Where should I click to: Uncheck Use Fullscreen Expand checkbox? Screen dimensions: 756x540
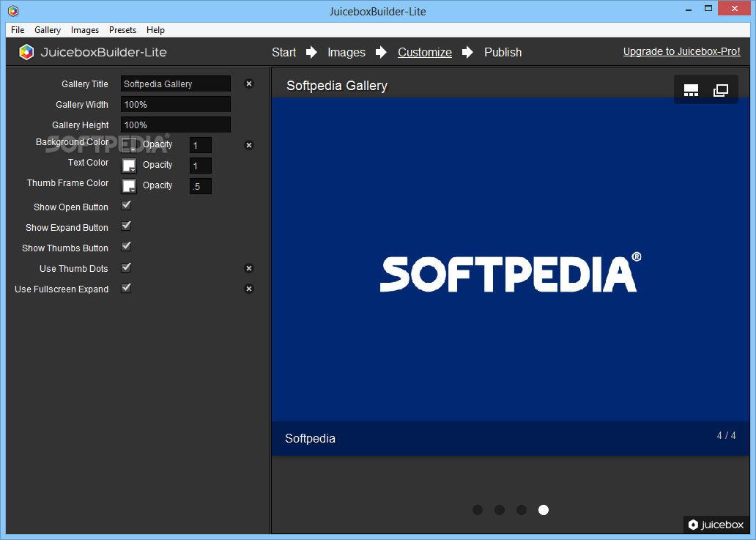point(126,289)
